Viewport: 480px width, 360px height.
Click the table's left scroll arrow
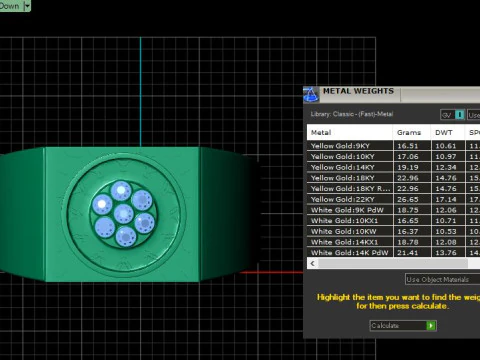(x=313, y=264)
